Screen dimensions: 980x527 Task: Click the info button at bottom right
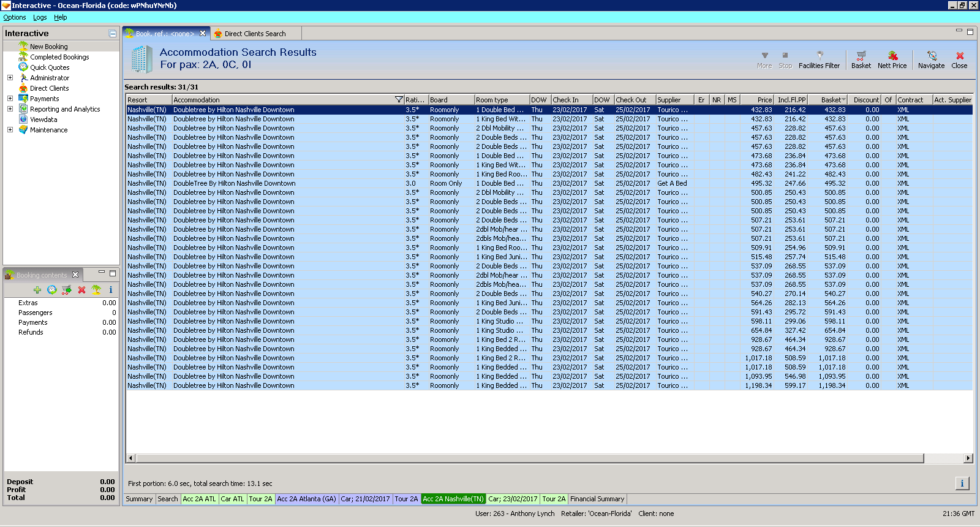point(962,483)
